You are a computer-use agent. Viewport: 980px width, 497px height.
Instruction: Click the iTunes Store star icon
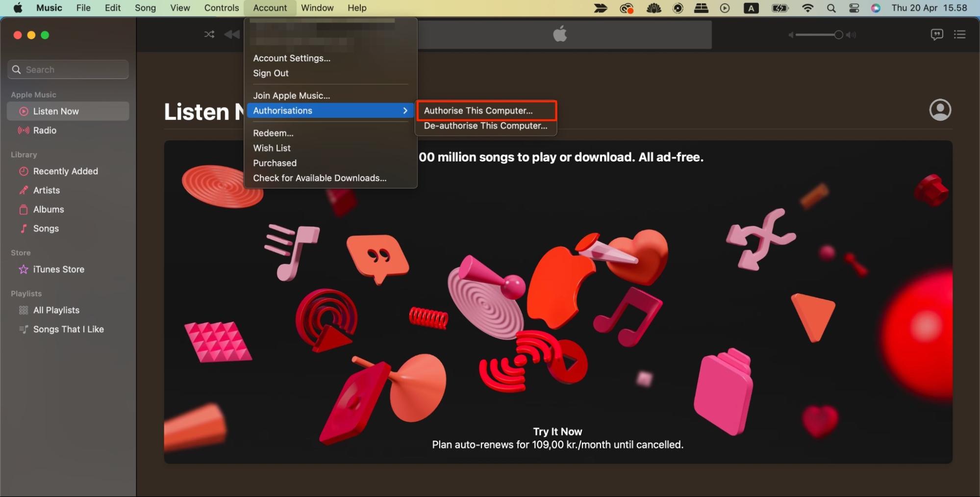pos(24,269)
